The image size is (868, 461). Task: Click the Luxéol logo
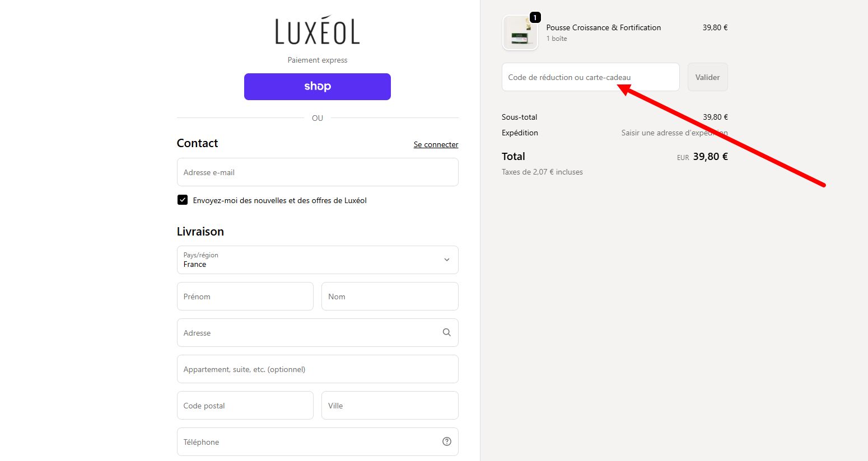pyautogui.click(x=318, y=30)
